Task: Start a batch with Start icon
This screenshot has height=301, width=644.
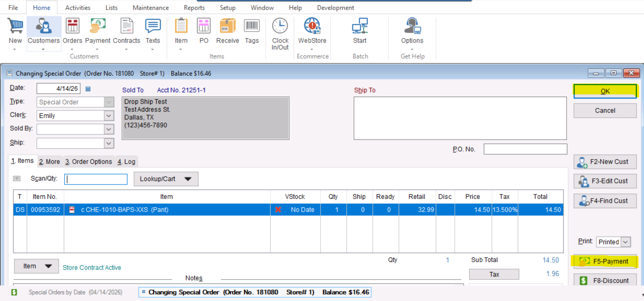Action: tap(360, 27)
